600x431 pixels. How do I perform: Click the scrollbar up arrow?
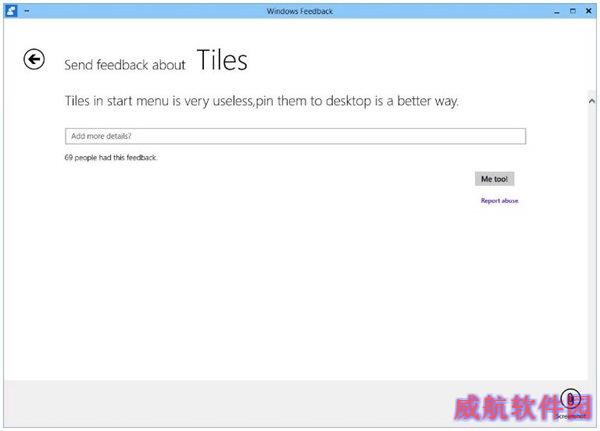(x=592, y=101)
